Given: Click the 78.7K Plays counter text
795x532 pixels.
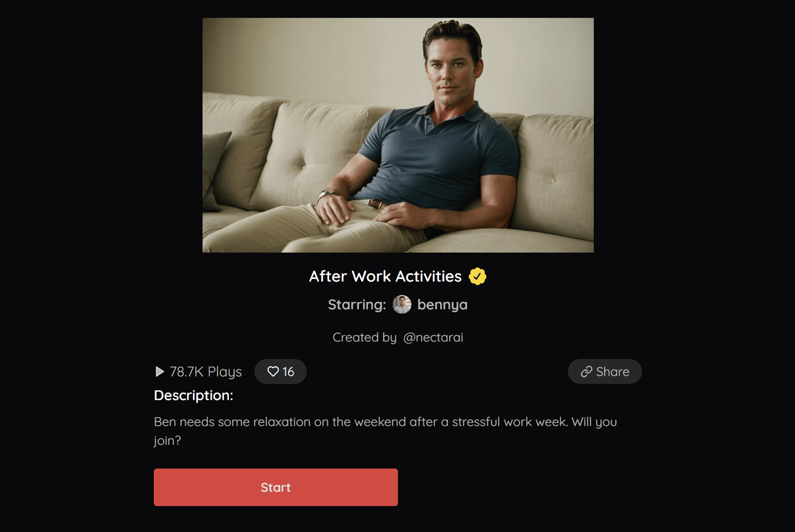Looking at the screenshot, I should tap(205, 372).
